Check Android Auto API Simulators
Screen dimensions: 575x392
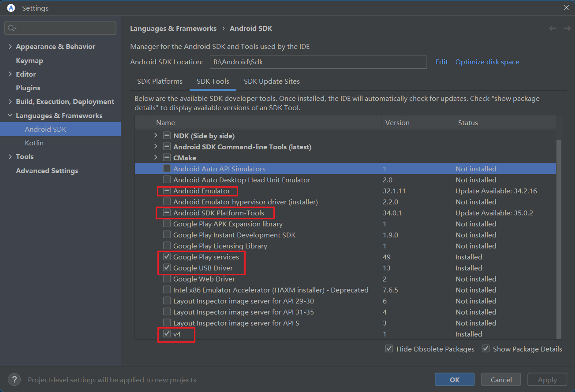(x=167, y=169)
